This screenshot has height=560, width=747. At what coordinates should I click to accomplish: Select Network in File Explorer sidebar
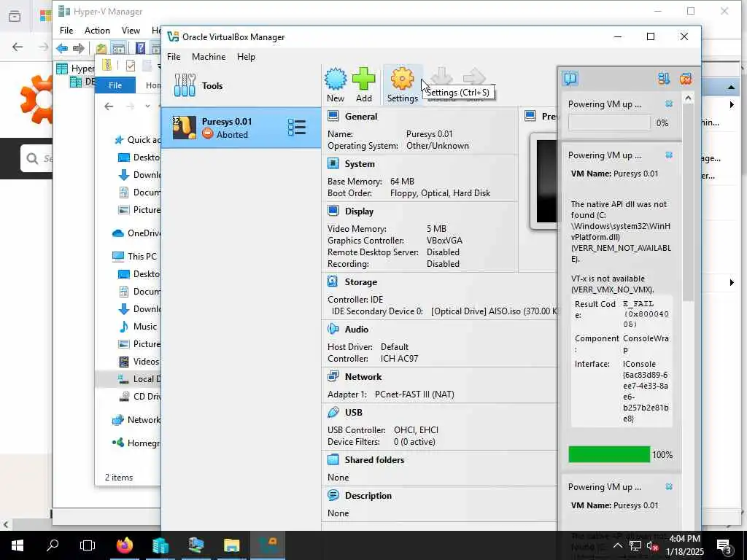coord(136,419)
